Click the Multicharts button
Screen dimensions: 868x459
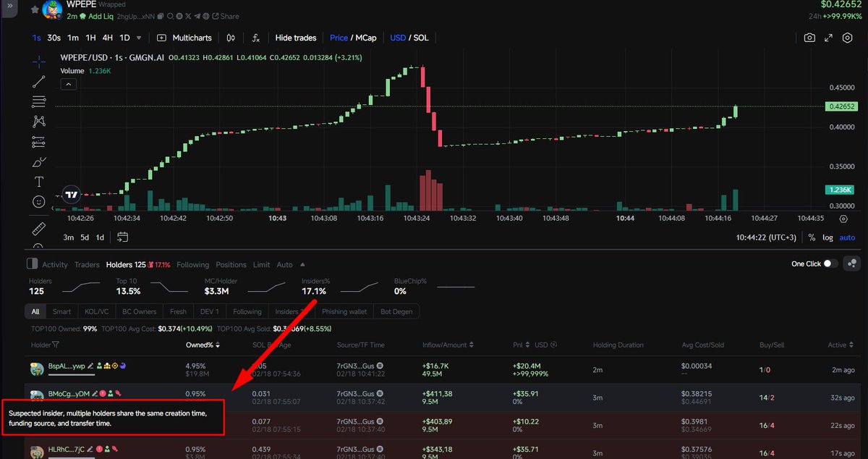click(x=185, y=38)
